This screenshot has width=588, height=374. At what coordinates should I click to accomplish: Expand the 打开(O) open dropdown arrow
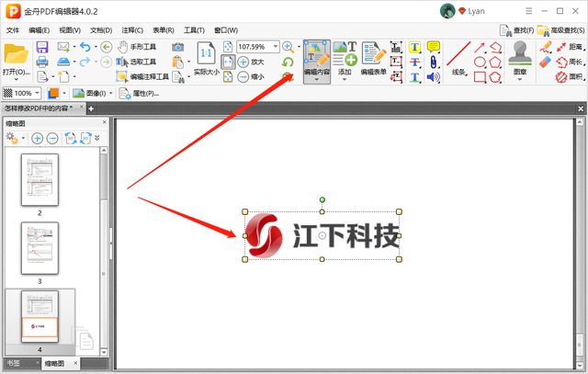(17, 79)
